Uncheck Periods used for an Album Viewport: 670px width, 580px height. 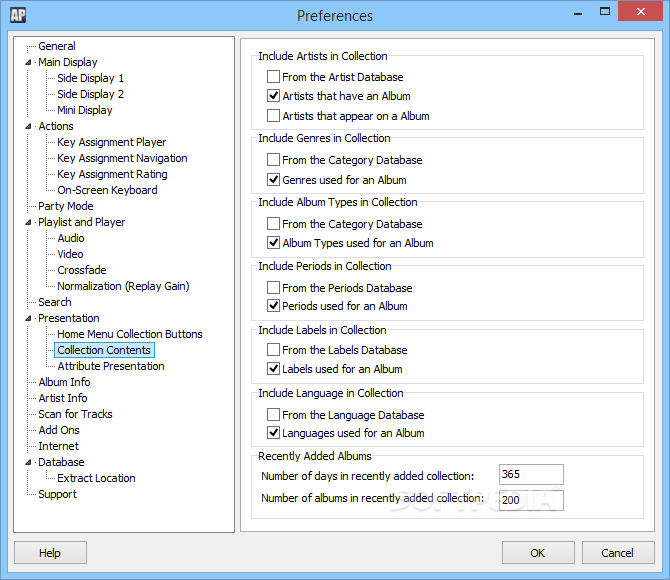coord(273,306)
